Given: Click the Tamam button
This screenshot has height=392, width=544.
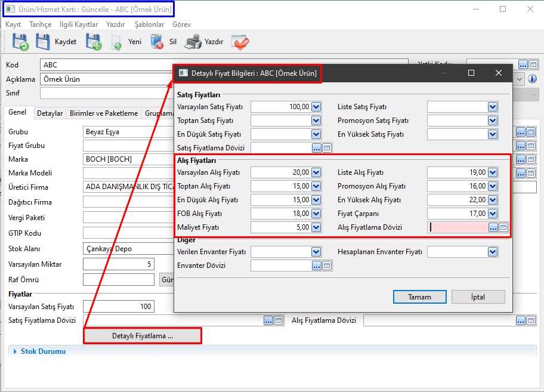Looking at the screenshot, I should 419,297.
